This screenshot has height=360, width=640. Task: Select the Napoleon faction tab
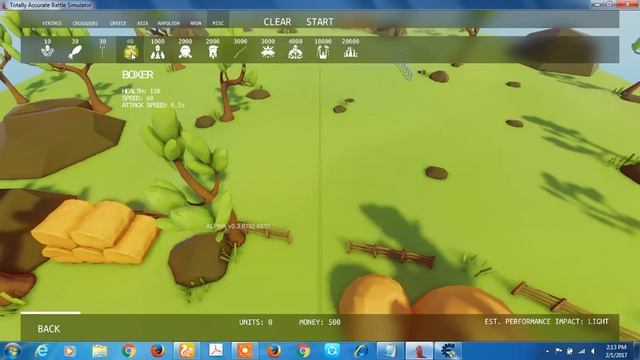click(x=169, y=23)
